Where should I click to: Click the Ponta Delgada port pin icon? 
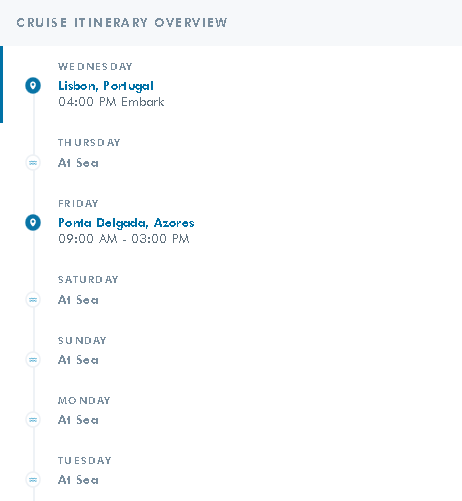(x=33, y=222)
